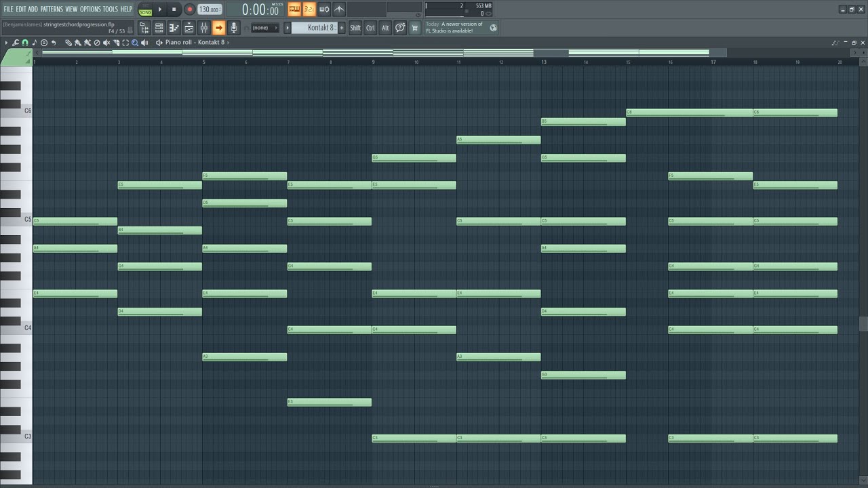Toggle typing keyboard to piano

click(x=294, y=9)
